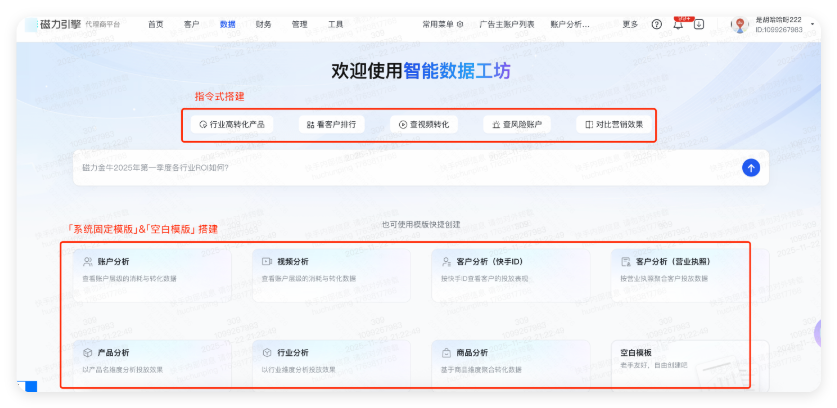Open the 首页 menu
This screenshot has width=837, height=408.
coord(156,24)
